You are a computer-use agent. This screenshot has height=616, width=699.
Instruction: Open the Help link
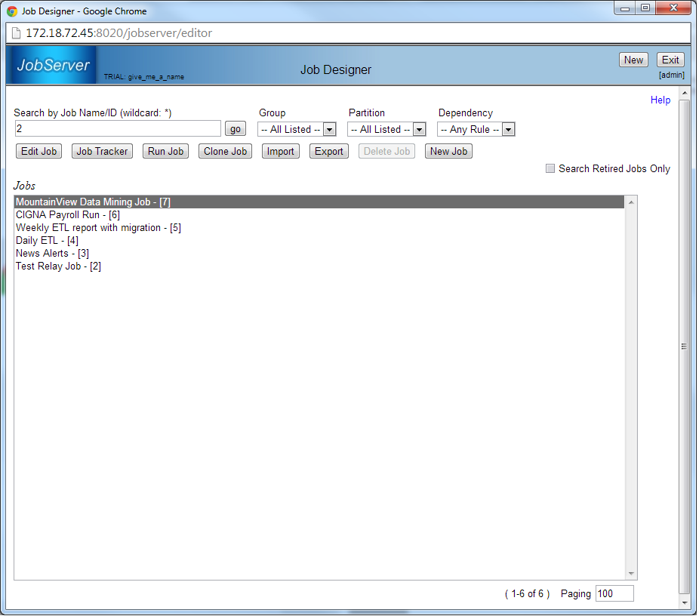tap(660, 100)
